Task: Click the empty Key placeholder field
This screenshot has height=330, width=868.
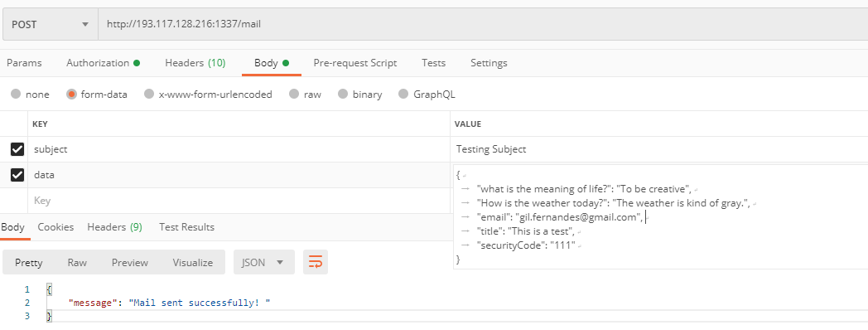Action: click(x=239, y=200)
